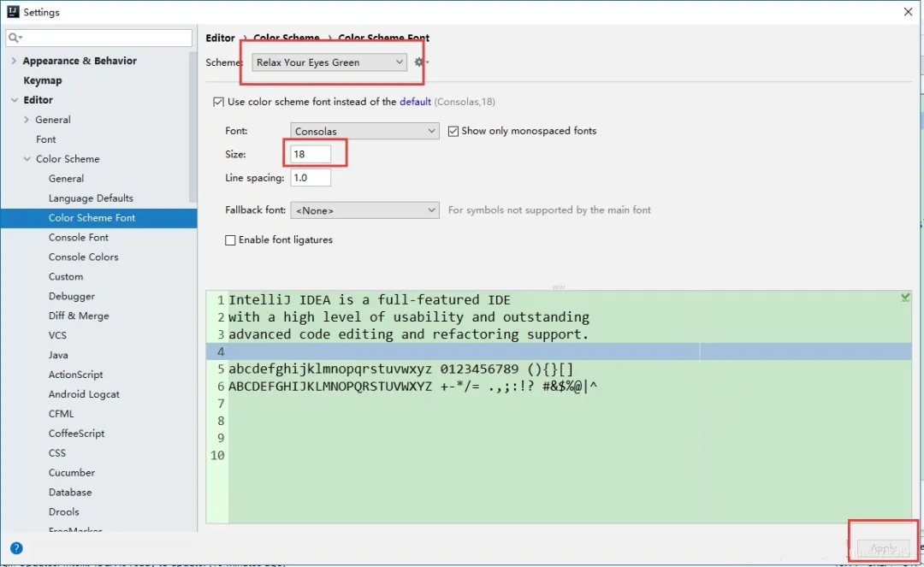This screenshot has width=924, height=567.
Task: Toggle Show only monospaced fonts
Action: [454, 131]
